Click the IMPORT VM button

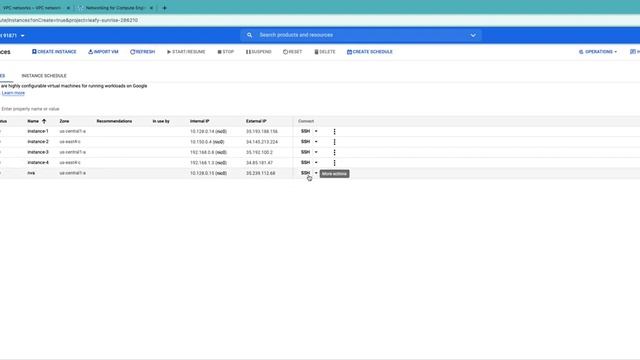click(103, 52)
